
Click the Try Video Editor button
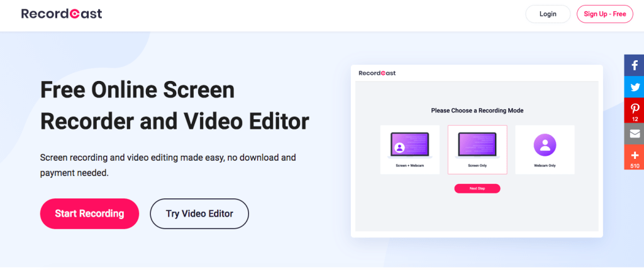coord(199,213)
